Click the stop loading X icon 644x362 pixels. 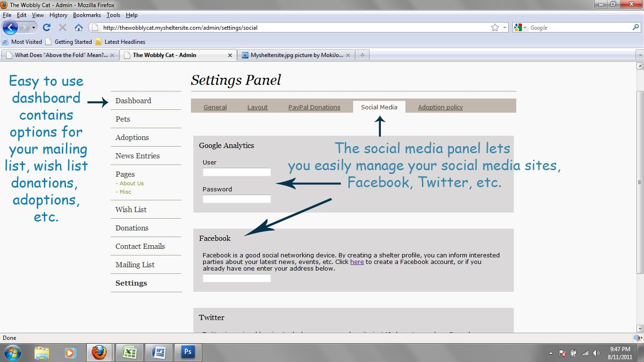tap(62, 27)
